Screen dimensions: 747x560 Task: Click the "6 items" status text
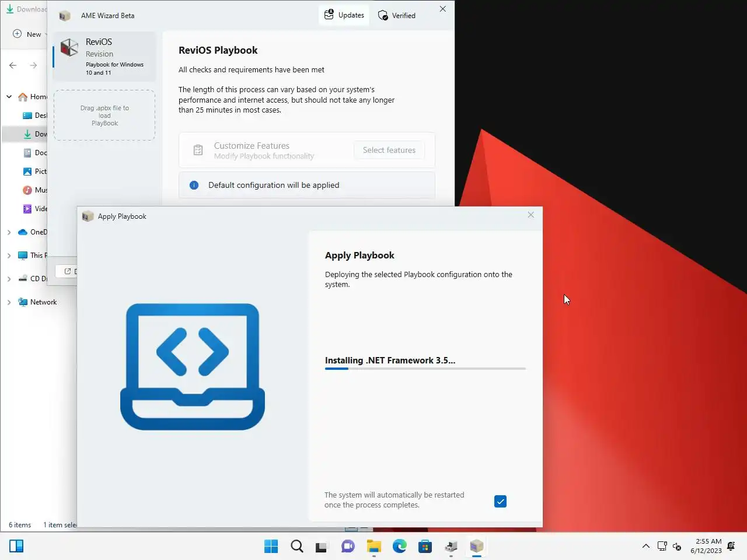(x=20, y=525)
